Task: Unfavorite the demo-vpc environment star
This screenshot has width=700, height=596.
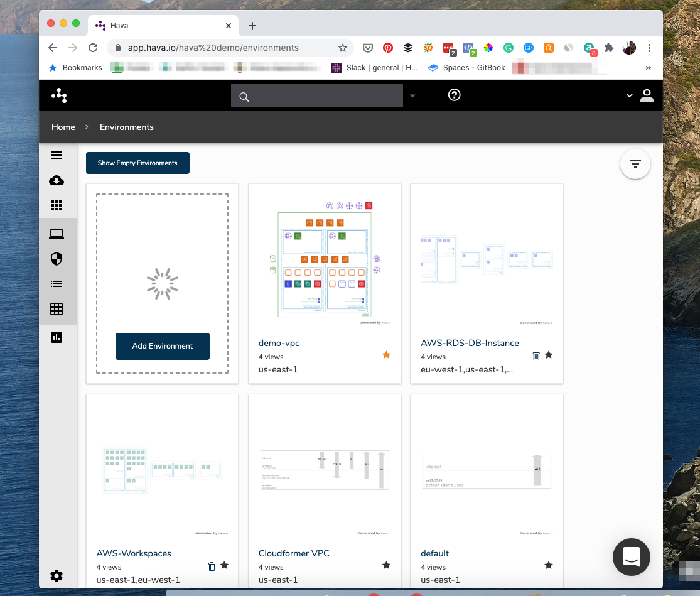Action: [387, 355]
